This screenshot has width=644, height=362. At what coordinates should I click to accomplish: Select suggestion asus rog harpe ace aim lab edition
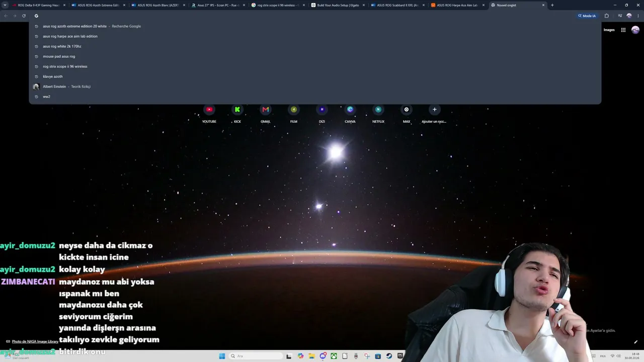click(x=315, y=36)
